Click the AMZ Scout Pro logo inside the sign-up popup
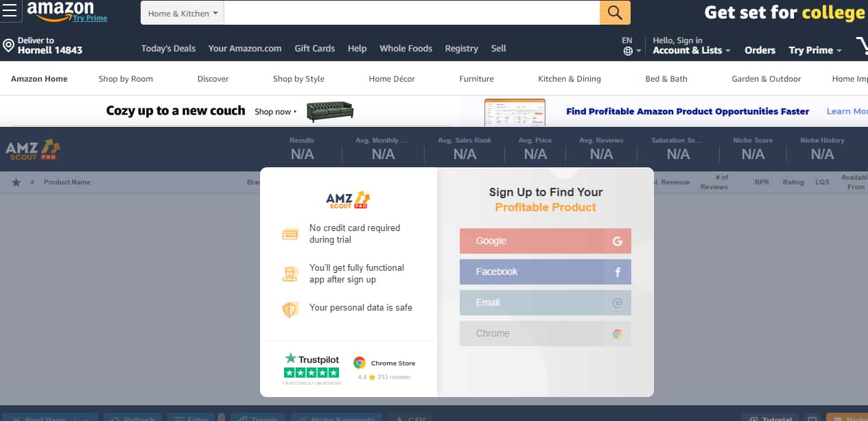This screenshot has width=868, height=421. (x=348, y=200)
